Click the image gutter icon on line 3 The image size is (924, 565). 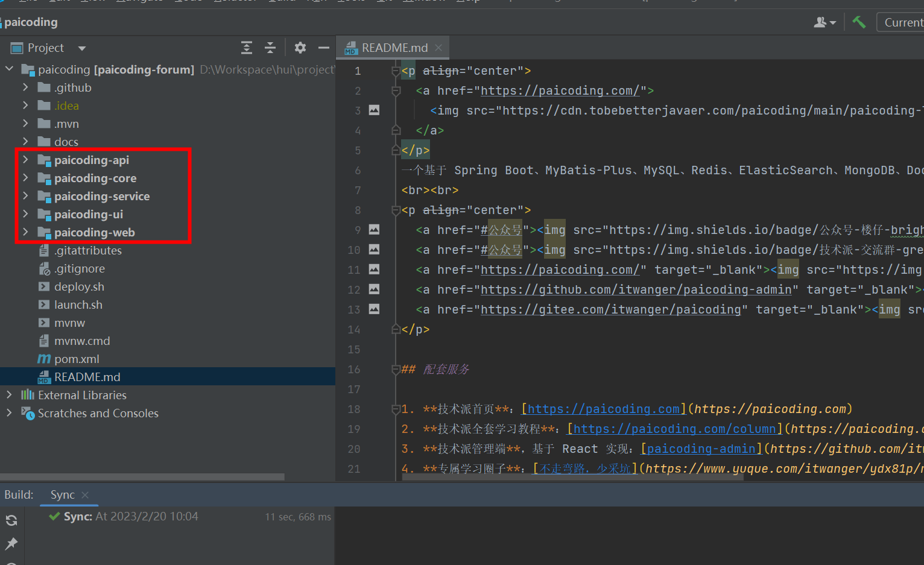pyautogui.click(x=375, y=110)
